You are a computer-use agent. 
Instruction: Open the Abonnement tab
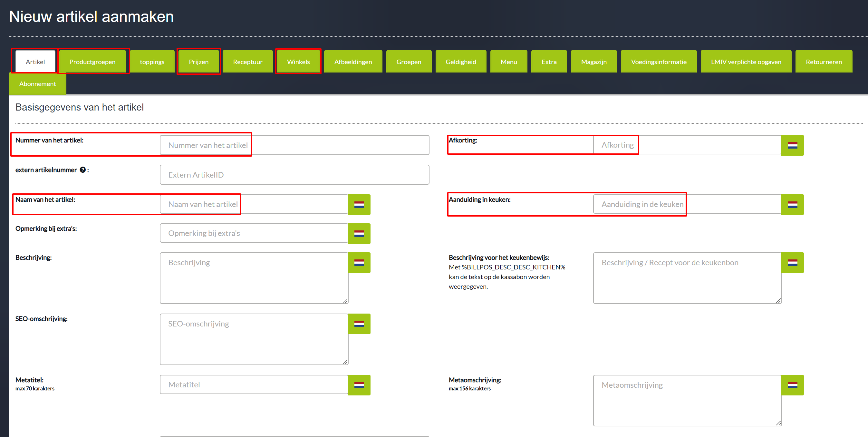(37, 84)
